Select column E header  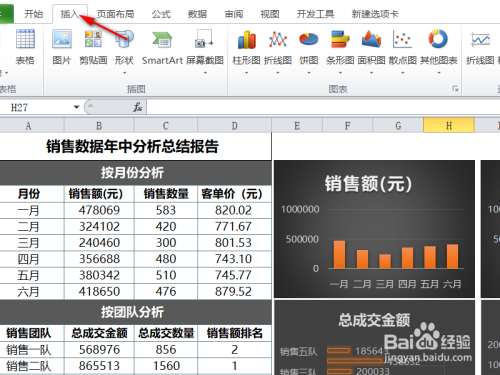(297, 126)
